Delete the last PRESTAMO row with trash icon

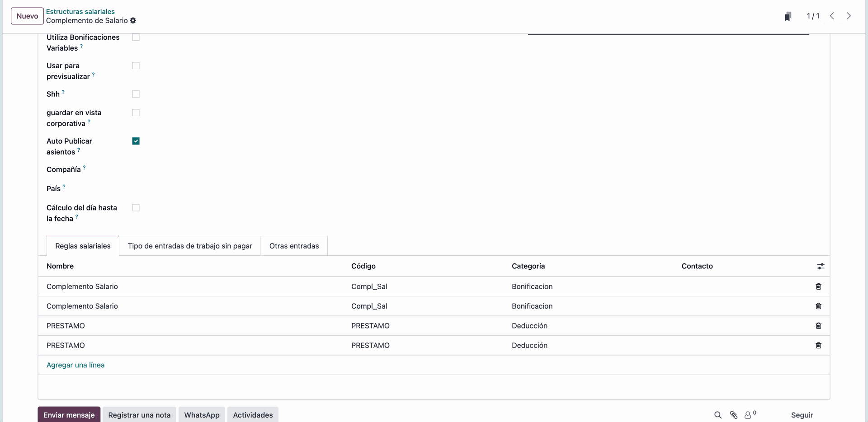(818, 345)
